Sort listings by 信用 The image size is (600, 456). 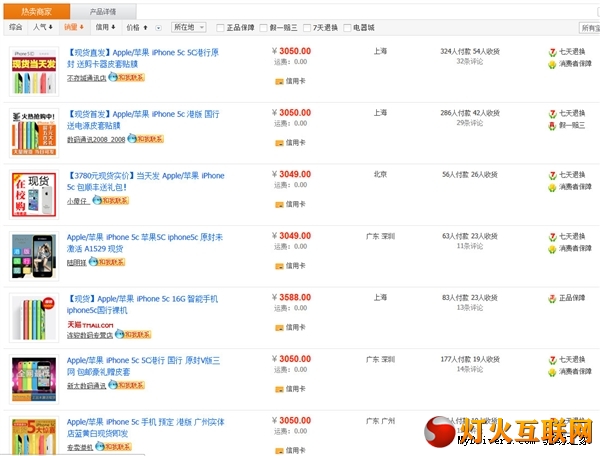click(x=105, y=27)
